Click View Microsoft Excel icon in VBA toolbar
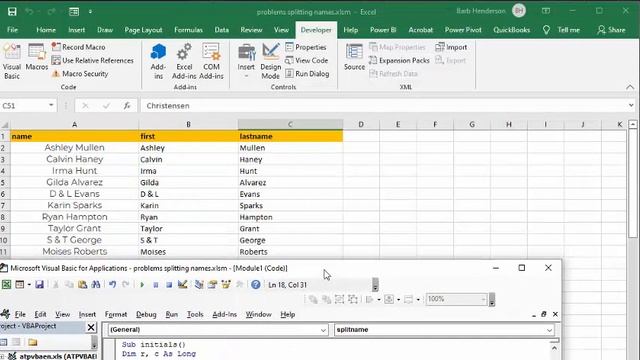Image resolution: width=640 pixels, height=360 pixels. pos(6,284)
